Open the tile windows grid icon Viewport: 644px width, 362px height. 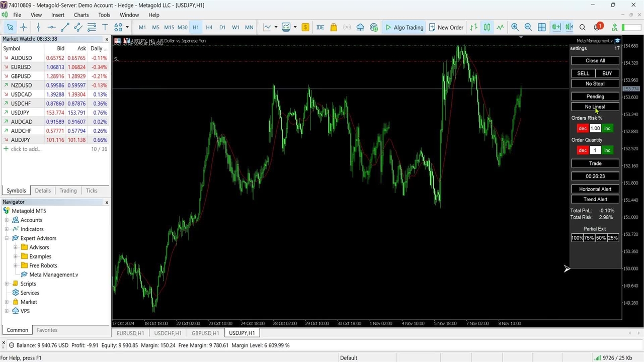coord(542,27)
